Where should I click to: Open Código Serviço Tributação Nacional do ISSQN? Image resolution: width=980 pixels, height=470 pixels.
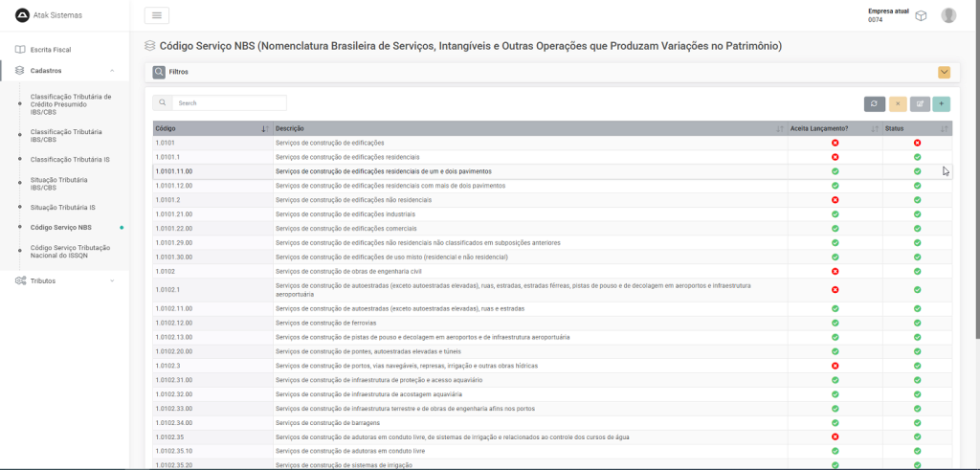[x=72, y=251]
